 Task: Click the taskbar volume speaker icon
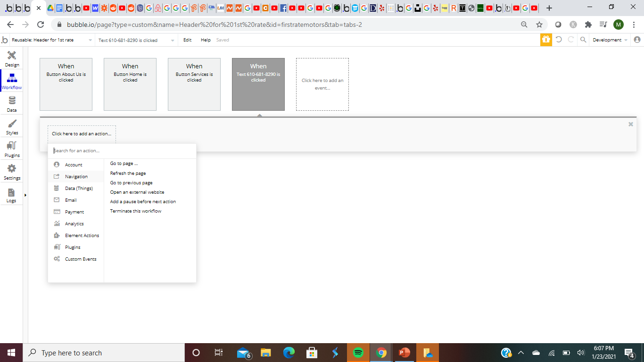point(581,353)
